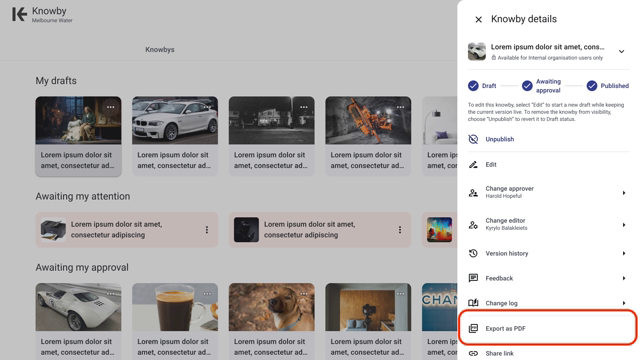
Task: Switch to the Knowbys tab
Action: pos(160,49)
